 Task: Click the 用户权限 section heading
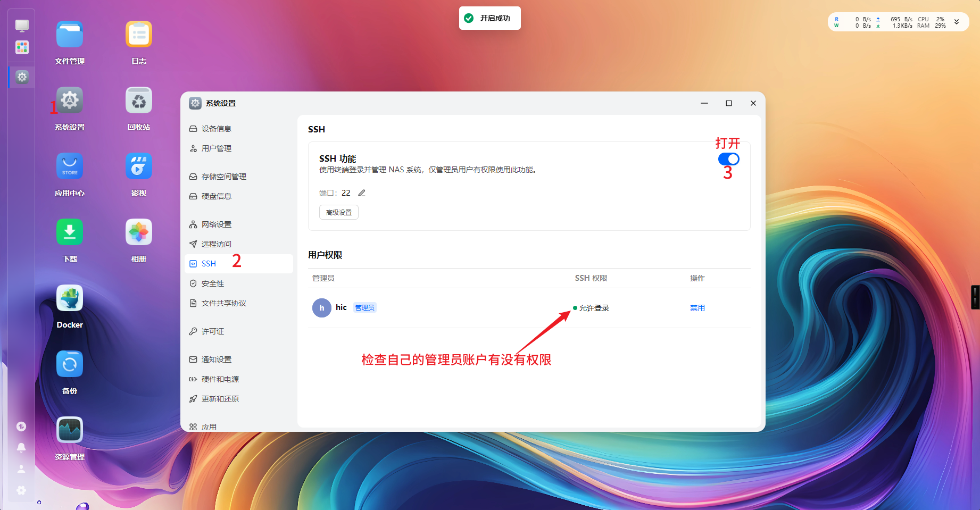325,255
